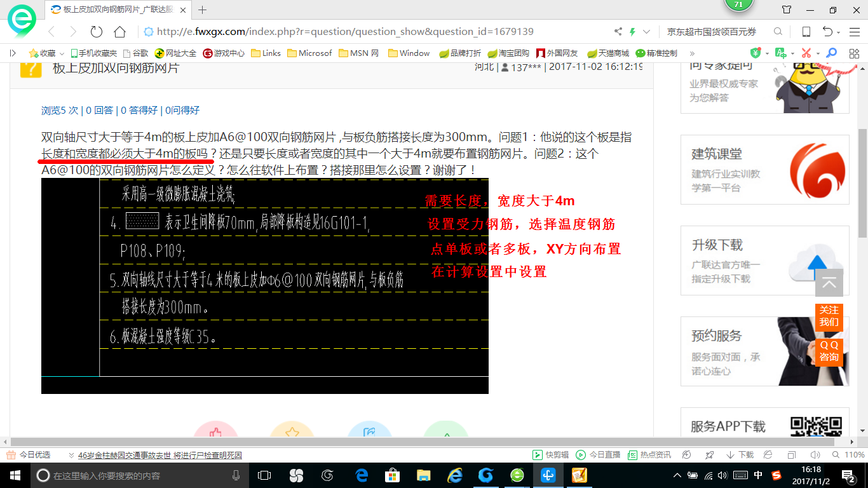This screenshot has width=868, height=488.
Task: Click the green lightning speed-mode icon
Action: [633, 32]
